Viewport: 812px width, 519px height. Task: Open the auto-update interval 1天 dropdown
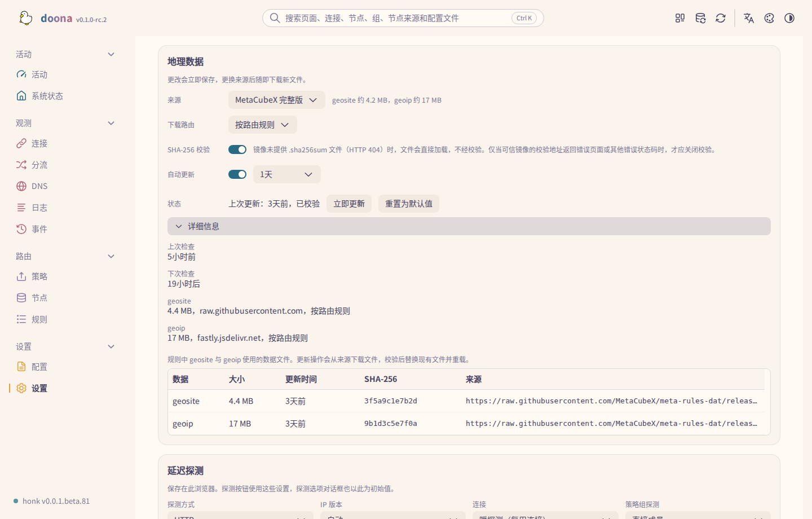tap(287, 174)
